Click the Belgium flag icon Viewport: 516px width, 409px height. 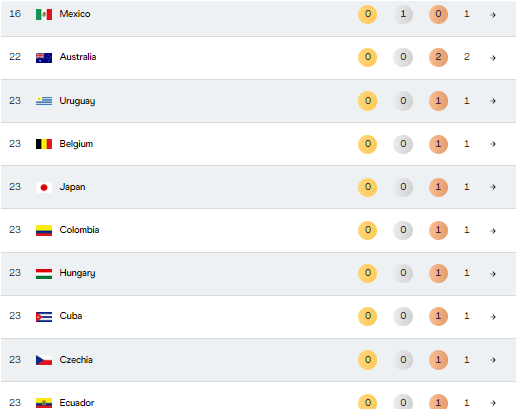point(44,144)
